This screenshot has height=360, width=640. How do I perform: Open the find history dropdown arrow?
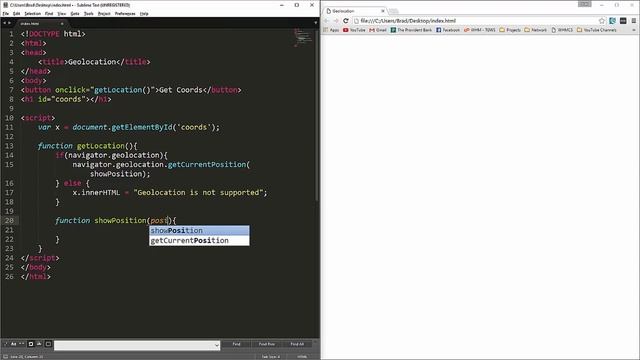coord(216,345)
